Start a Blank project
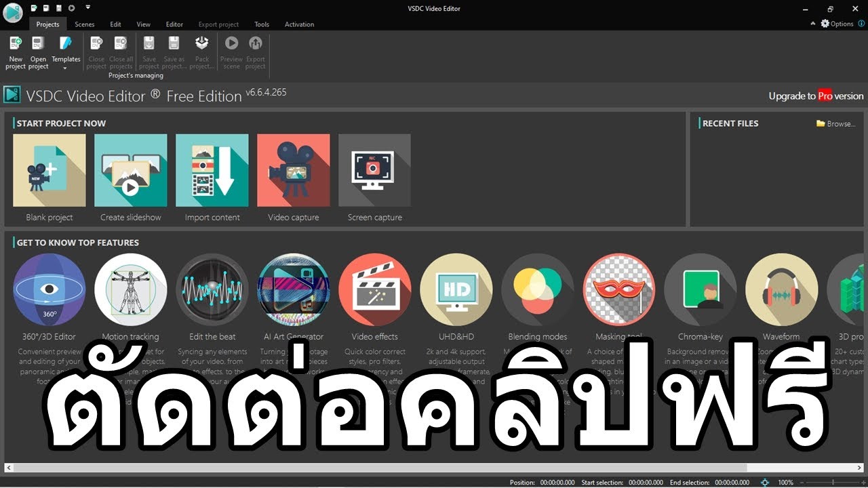The height and width of the screenshot is (488, 868). pos(50,170)
